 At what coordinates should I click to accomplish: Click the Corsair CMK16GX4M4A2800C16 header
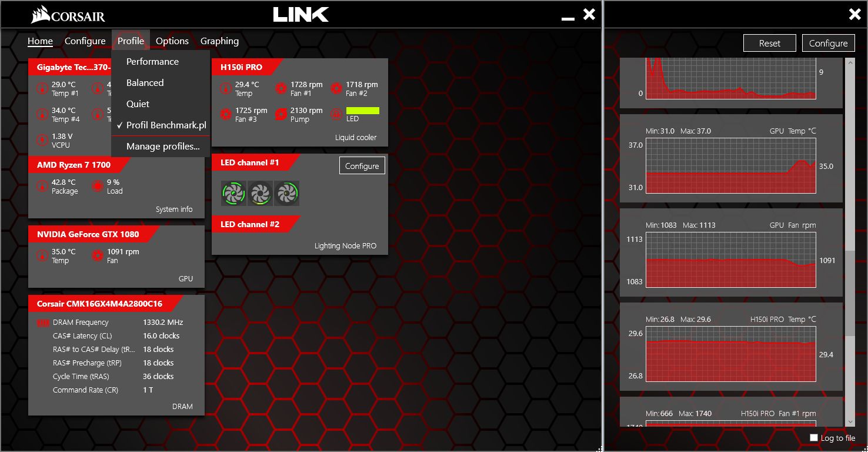pos(106,304)
